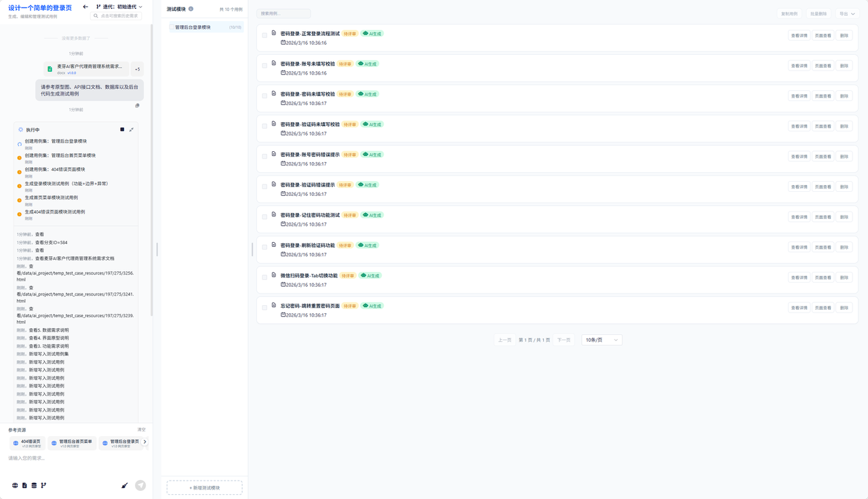Click 新增测试模块 button

205,487
